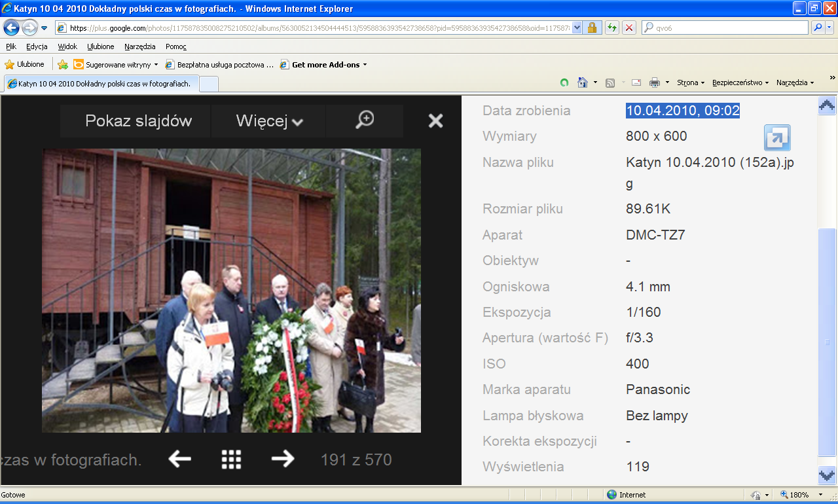Image resolution: width=838 pixels, height=504 pixels.
Task: Go back with the browser Back arrow
Action: (12, 27)
